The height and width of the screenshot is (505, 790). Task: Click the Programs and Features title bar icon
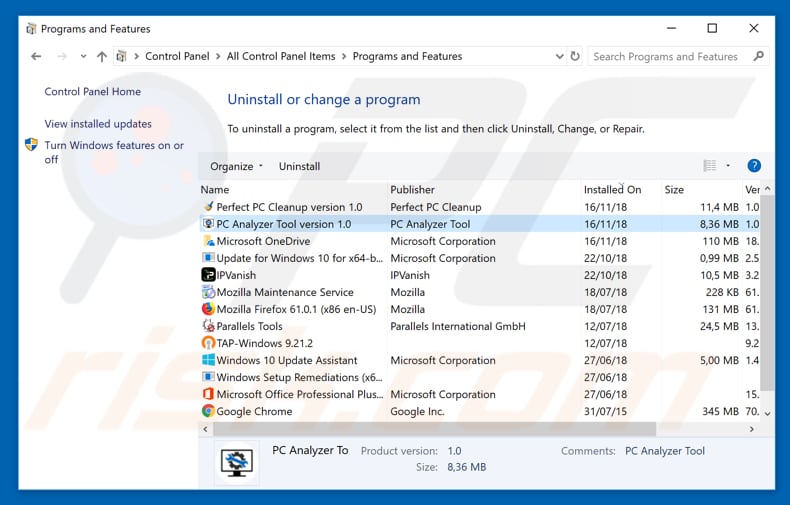click(31, 29)
